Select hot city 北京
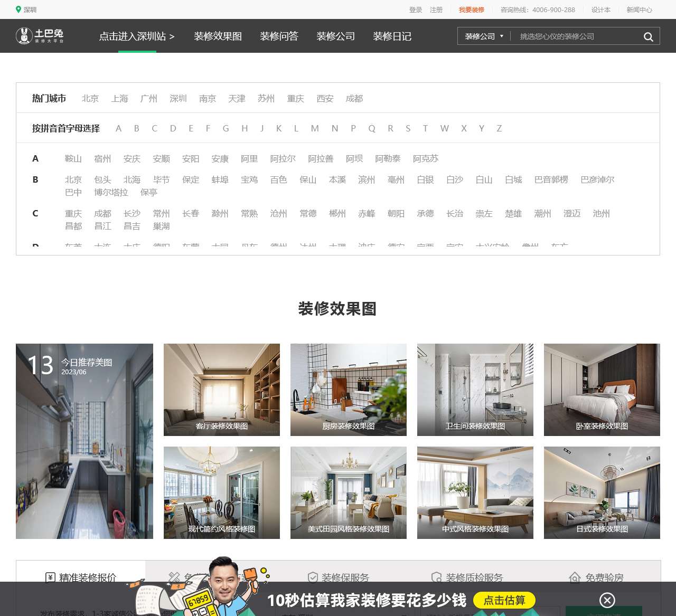Viewport: 676px width, 616px height. (x=90, y=98)
